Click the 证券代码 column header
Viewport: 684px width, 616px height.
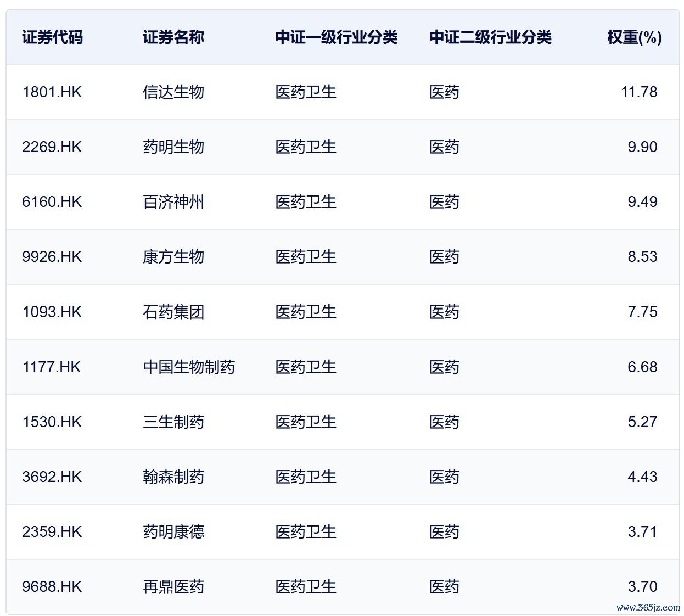[52, 37]
